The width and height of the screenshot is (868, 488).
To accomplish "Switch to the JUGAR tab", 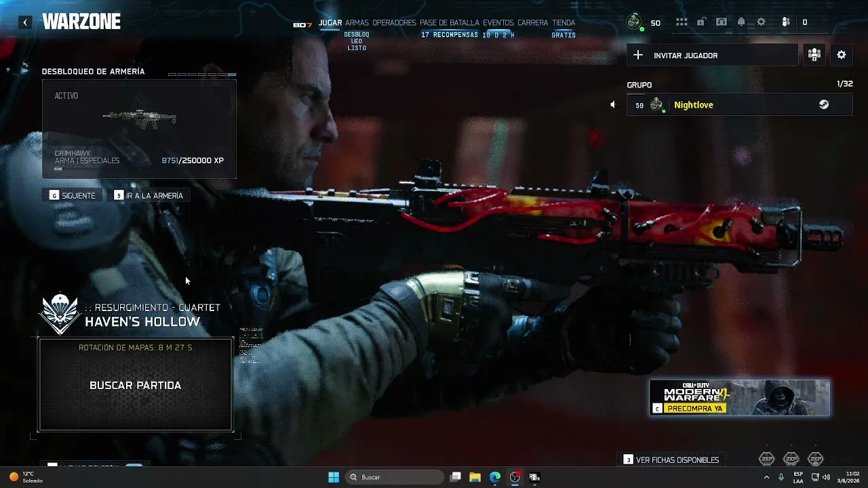I will pos(330,23).
